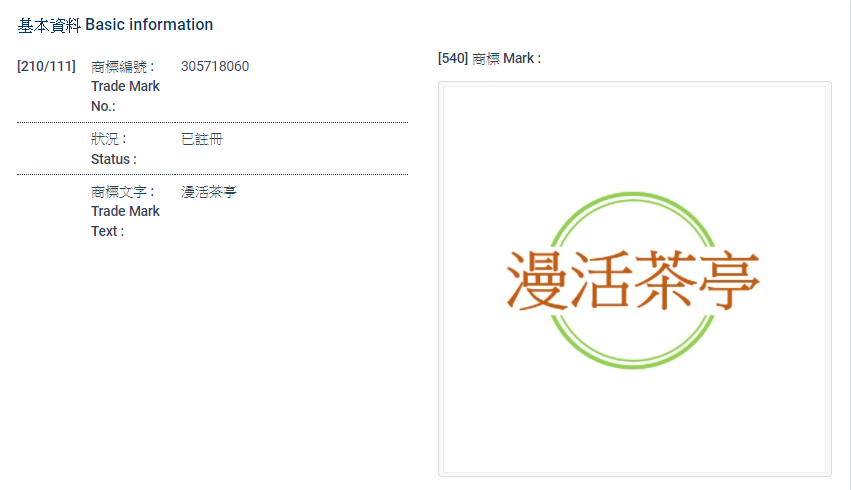
Task: Click the 'Trade Mark Text :' English label
Action: [x=124, y=221]
